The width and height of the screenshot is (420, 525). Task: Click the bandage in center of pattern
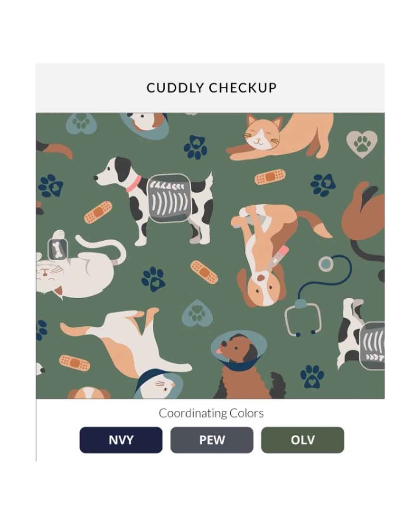[x=204, y=272]
